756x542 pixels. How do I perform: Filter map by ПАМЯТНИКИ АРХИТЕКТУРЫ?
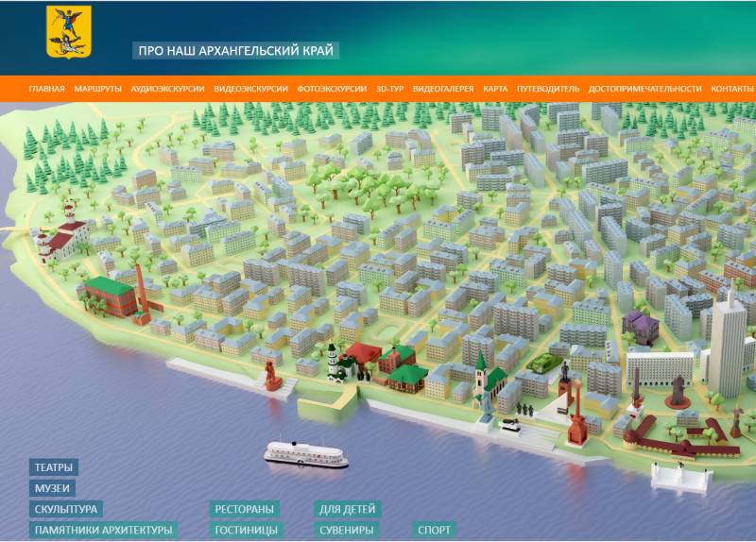pyautogui.click(x=103, y=530)
